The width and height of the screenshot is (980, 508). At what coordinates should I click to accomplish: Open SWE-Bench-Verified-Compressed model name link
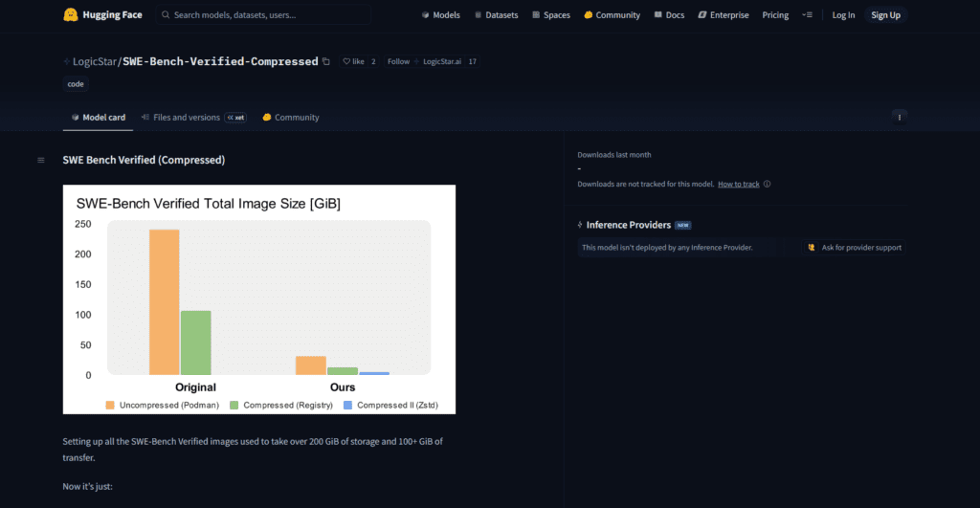[220, 61]
